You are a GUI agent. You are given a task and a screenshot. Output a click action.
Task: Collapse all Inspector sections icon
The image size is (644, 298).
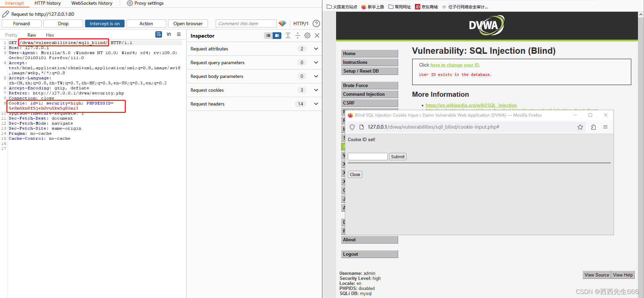point(298,36)
